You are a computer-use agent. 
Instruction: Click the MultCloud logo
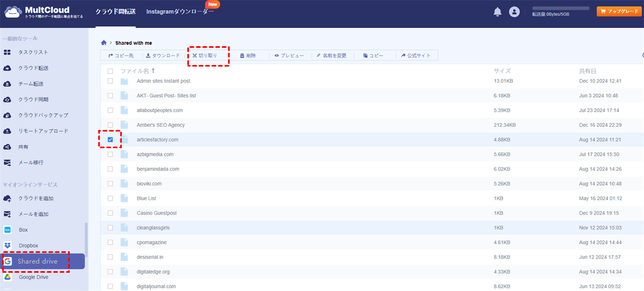(x=43, y=12)
